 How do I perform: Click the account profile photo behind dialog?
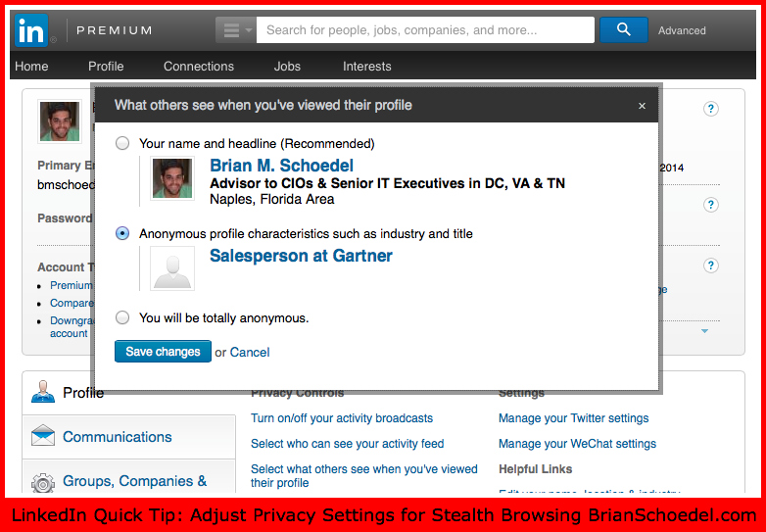[x=60, y=121]
